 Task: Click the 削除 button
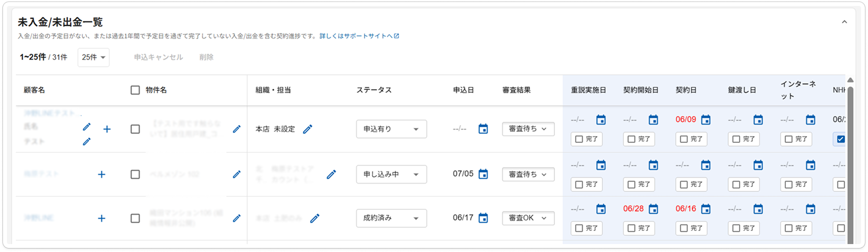tap(207, 57)
